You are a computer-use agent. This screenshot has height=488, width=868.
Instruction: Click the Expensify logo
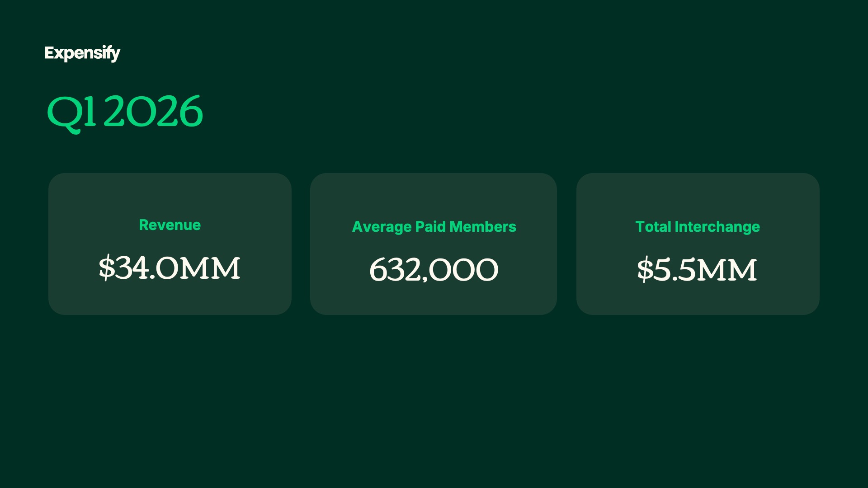click(x=82, y=53)
